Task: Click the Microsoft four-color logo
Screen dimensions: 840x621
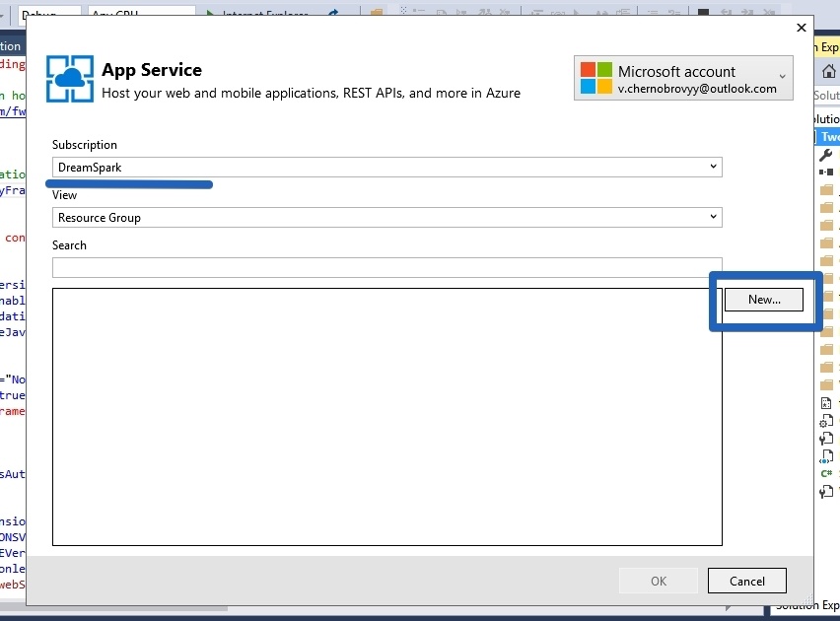Action: (x=596, y=78)
